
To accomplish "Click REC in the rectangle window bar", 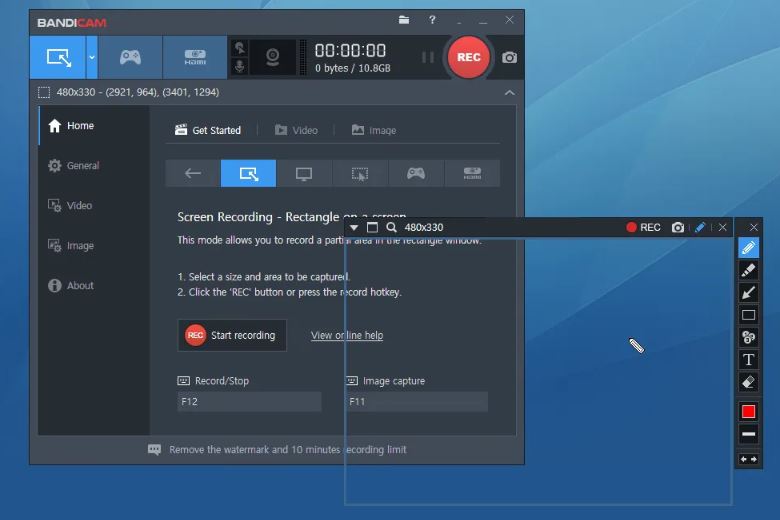I will click(x=643, y=227).
